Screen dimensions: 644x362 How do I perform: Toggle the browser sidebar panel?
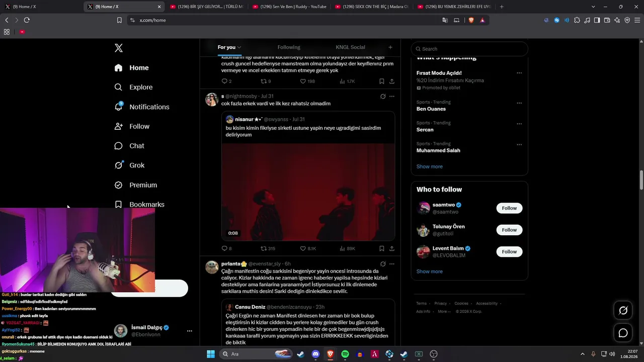coord(597,20)
